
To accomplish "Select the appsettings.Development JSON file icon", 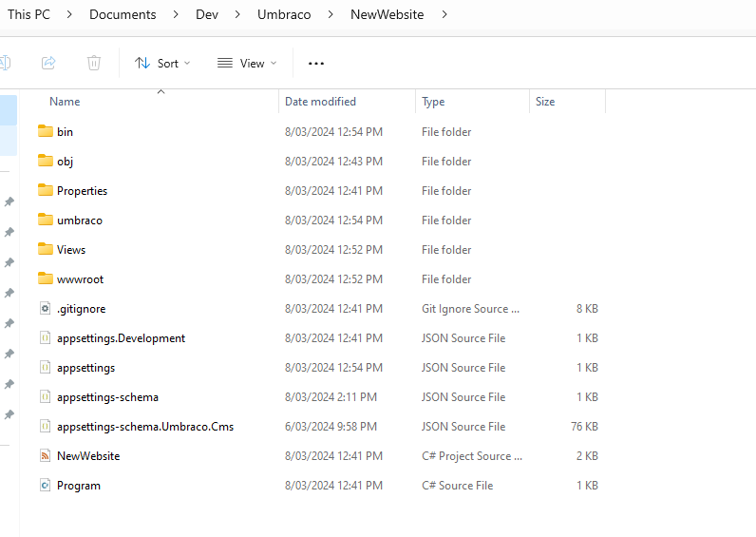I will [45, 337].
